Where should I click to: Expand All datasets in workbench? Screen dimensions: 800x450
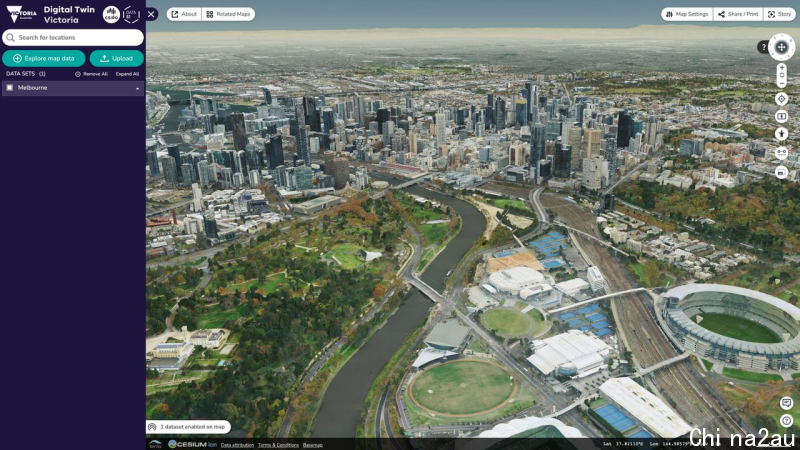tap(127, 74)
